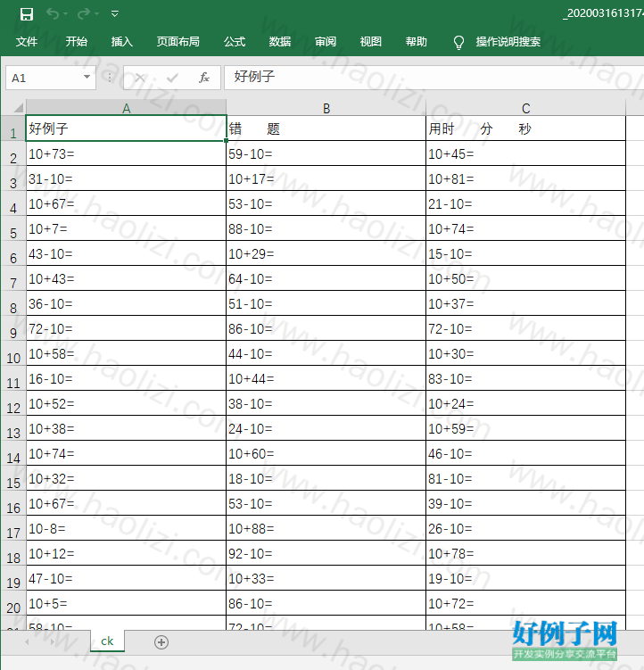Click the lightbulb Tell Me icon
The image size is (644, 670).
(458, 42)
